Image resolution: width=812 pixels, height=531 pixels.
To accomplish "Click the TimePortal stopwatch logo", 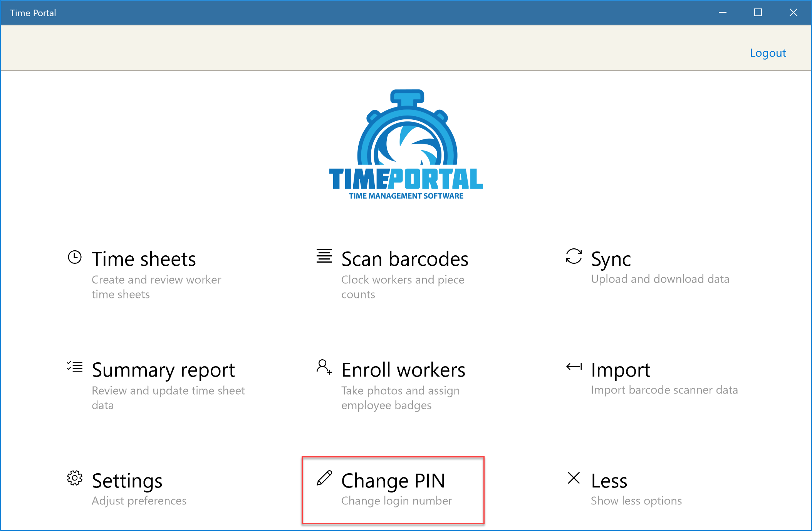I will point(406,144).
